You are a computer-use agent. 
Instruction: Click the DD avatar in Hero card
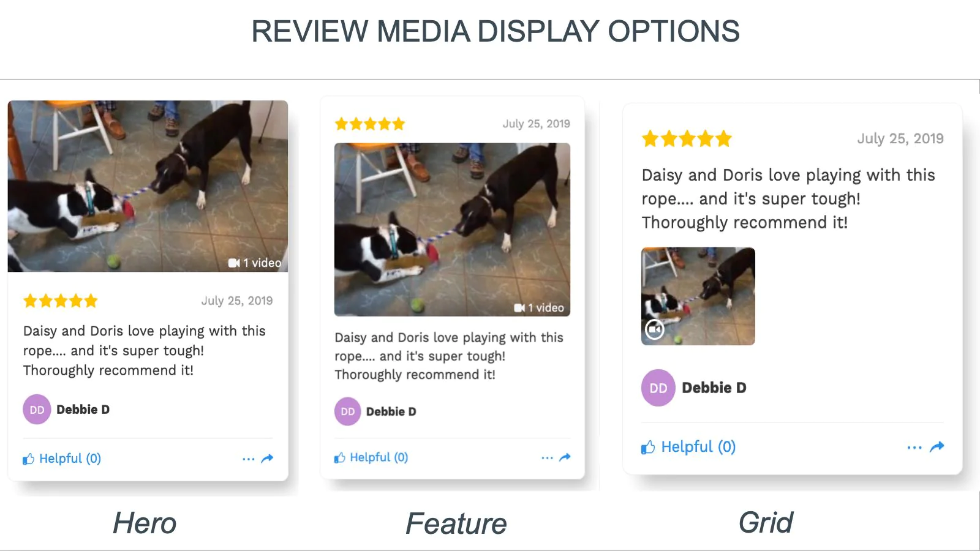37,410
